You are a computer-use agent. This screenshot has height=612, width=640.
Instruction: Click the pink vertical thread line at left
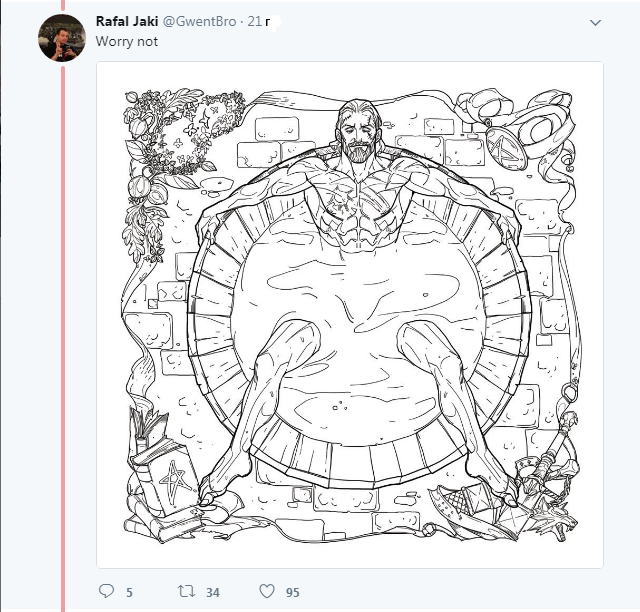pos(62,350)
